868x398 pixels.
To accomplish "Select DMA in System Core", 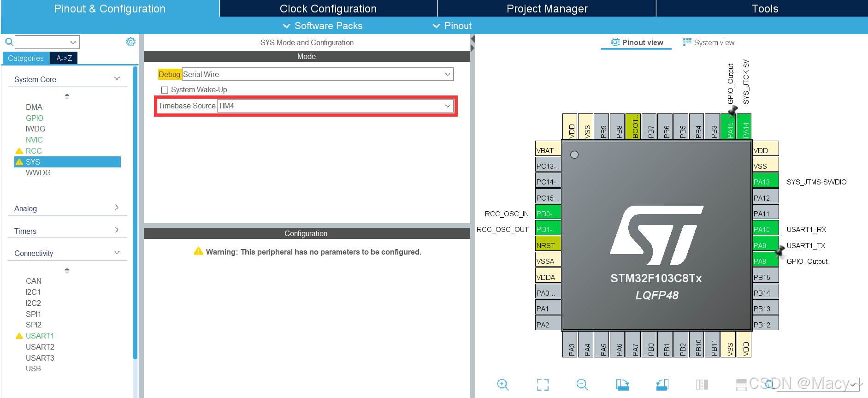I will point(34,107).
